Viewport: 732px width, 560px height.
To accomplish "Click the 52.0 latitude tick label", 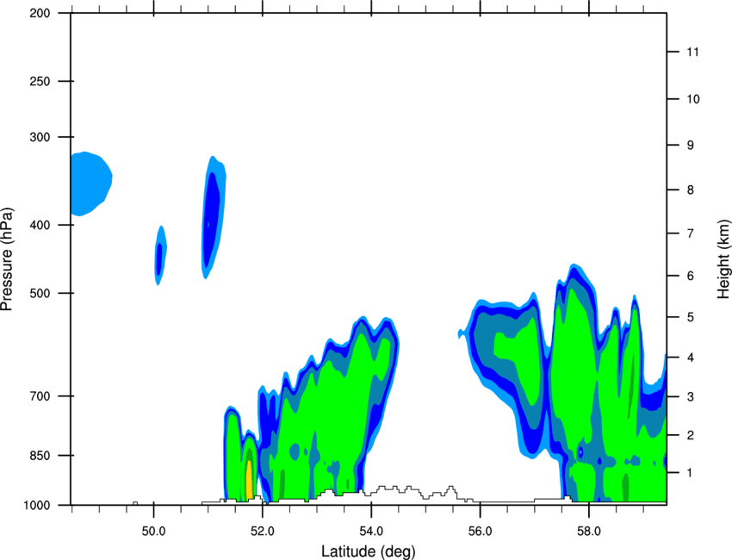I will 263,531.
